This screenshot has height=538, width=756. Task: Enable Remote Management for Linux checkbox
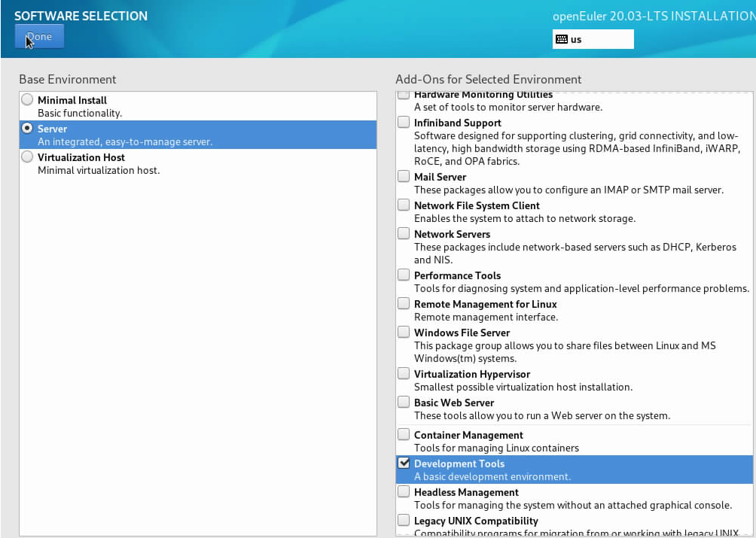404,303
